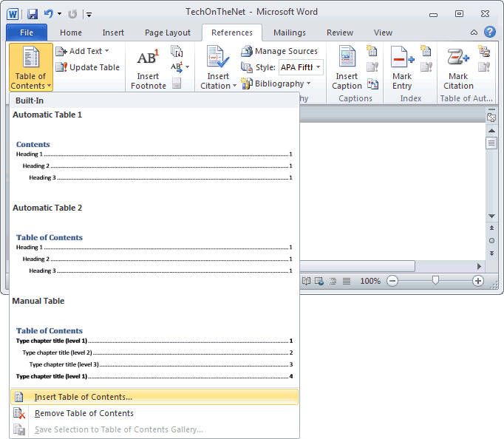Open the Add Text dropdown arrow

106,51
